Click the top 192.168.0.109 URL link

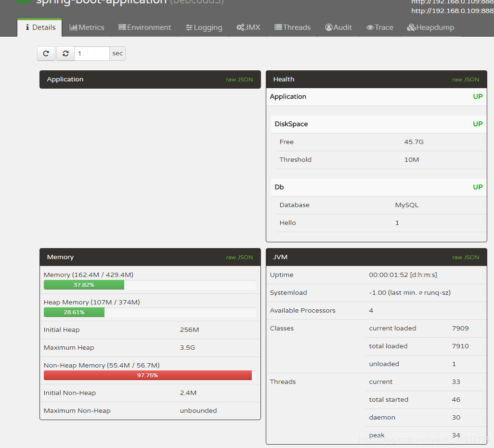[x=452, y=2]
